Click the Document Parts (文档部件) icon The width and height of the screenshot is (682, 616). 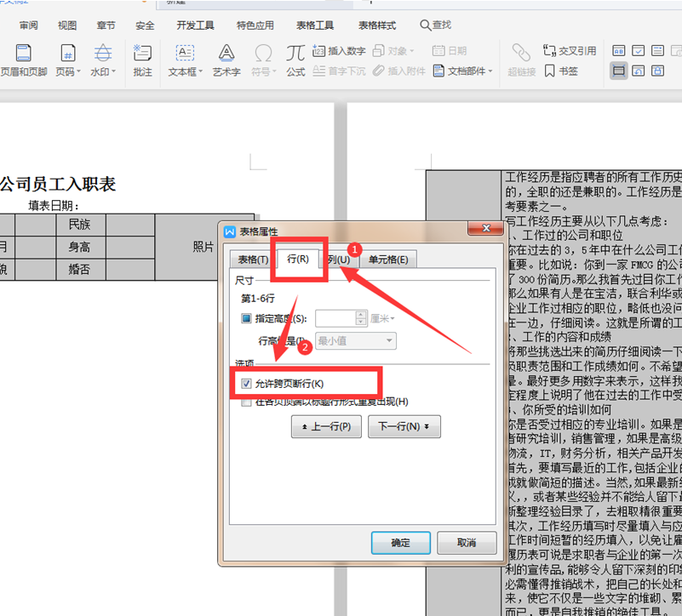438,71
